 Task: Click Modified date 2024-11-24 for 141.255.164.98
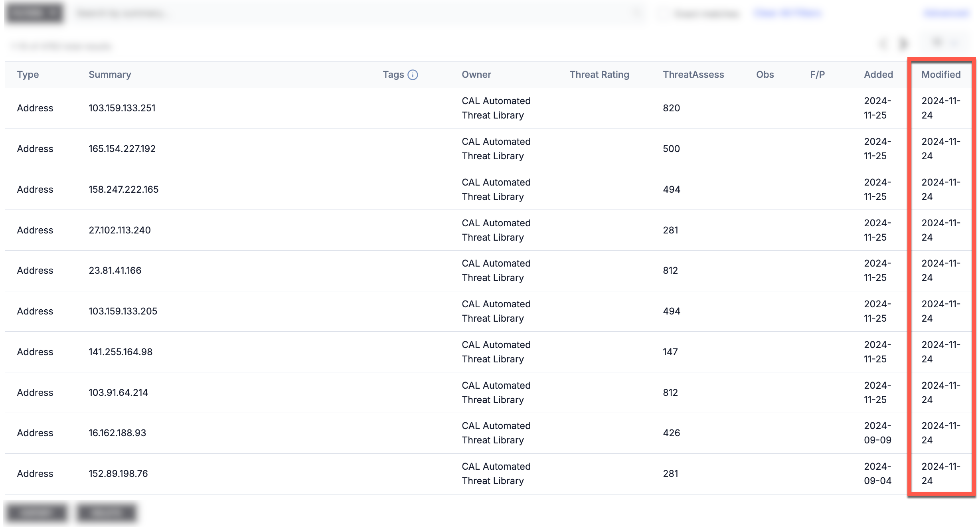[x=941, y=352]
